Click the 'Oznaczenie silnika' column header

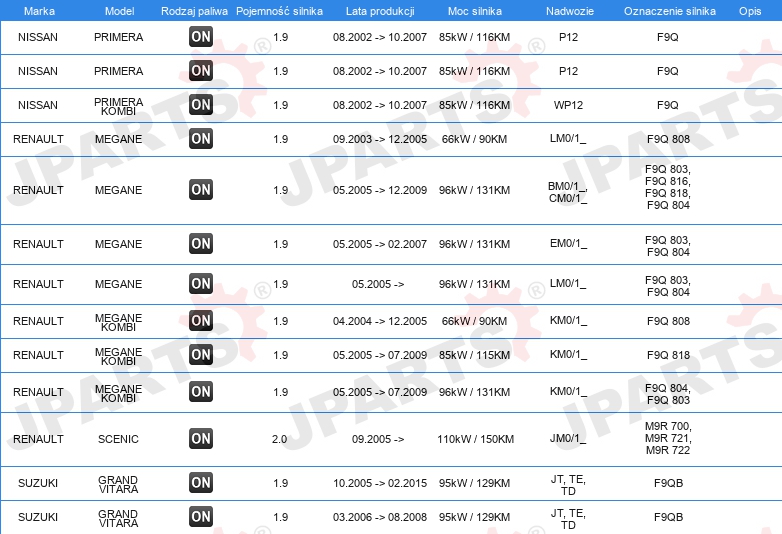[x=670, y=11]
